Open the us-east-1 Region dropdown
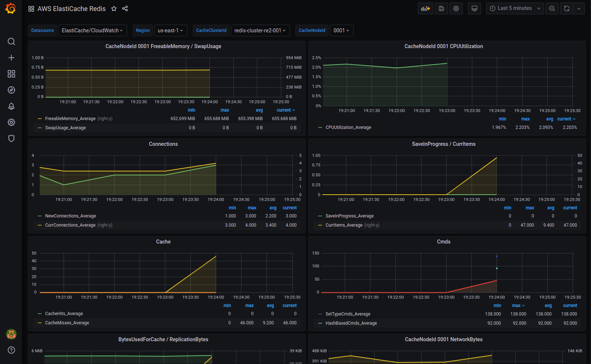The image size is (591, 364). [171, 30]
